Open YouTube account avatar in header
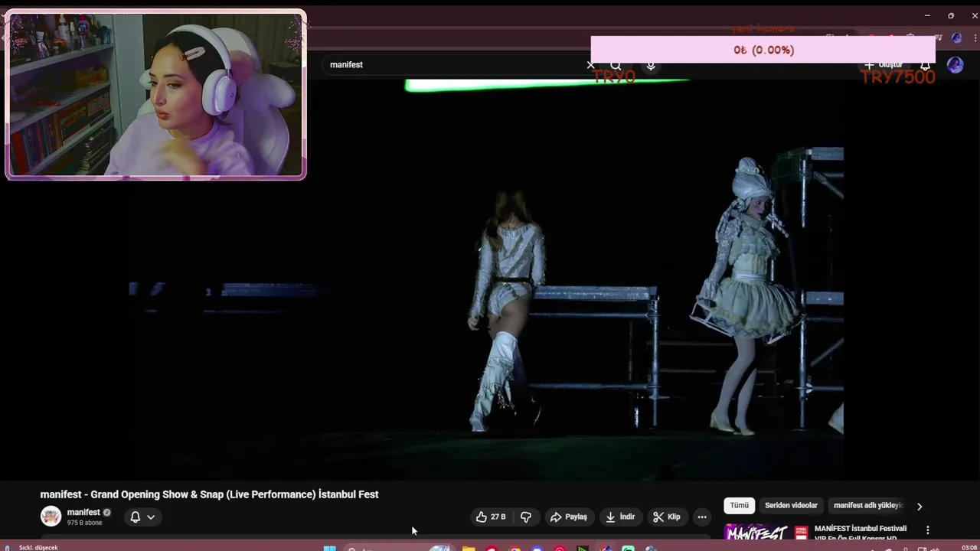 pos(955,65)
